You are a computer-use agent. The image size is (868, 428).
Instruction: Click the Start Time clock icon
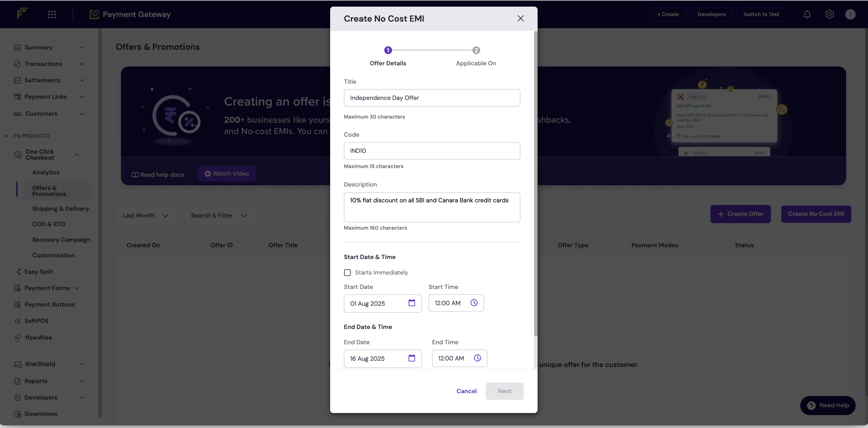[x=474, y=303]
